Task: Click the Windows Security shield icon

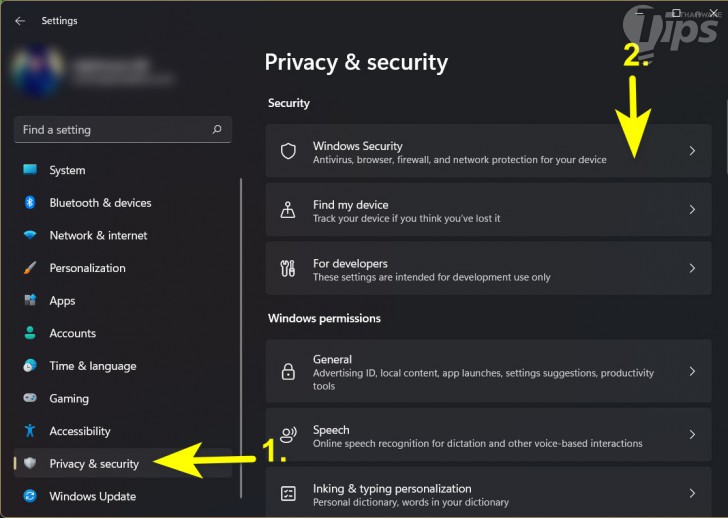Action: (288, 151)
